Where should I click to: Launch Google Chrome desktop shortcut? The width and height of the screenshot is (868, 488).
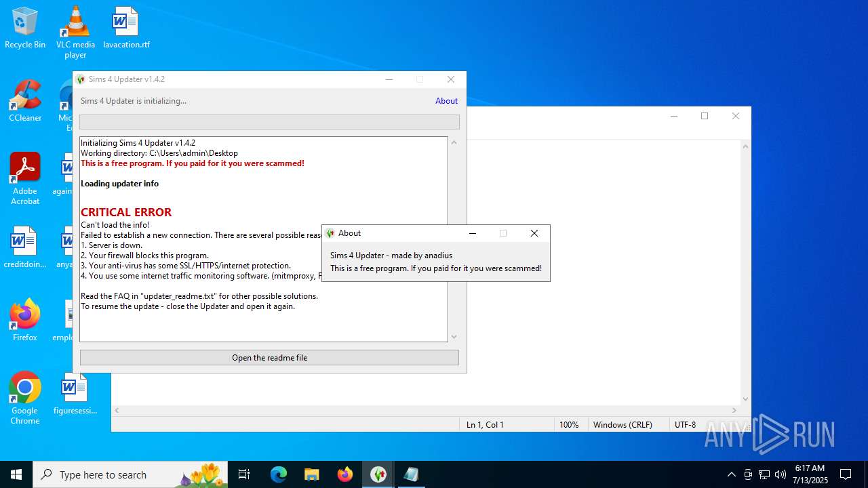pos(25,399)
